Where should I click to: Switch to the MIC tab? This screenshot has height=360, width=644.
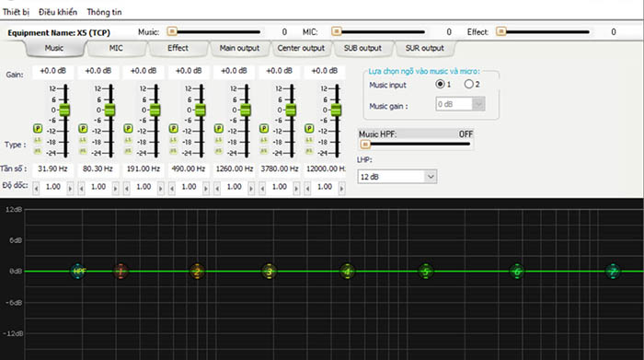[x=116, y=48]
